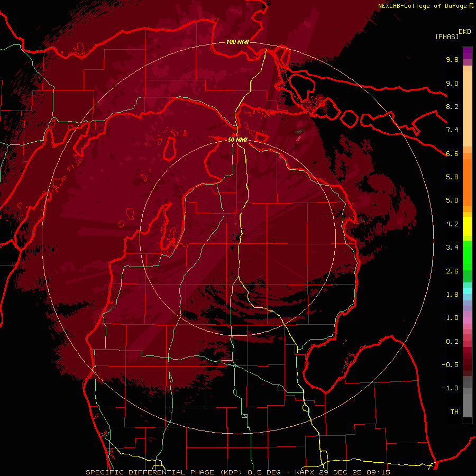
Task: Select the -0.5 value on the color scale
Action: point(450,365)
